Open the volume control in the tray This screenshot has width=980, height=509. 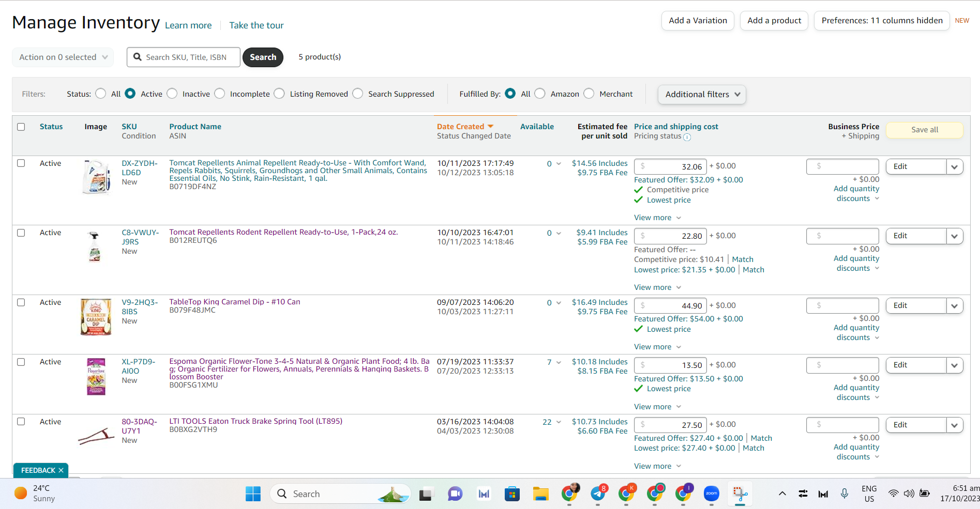coord(909,493)
